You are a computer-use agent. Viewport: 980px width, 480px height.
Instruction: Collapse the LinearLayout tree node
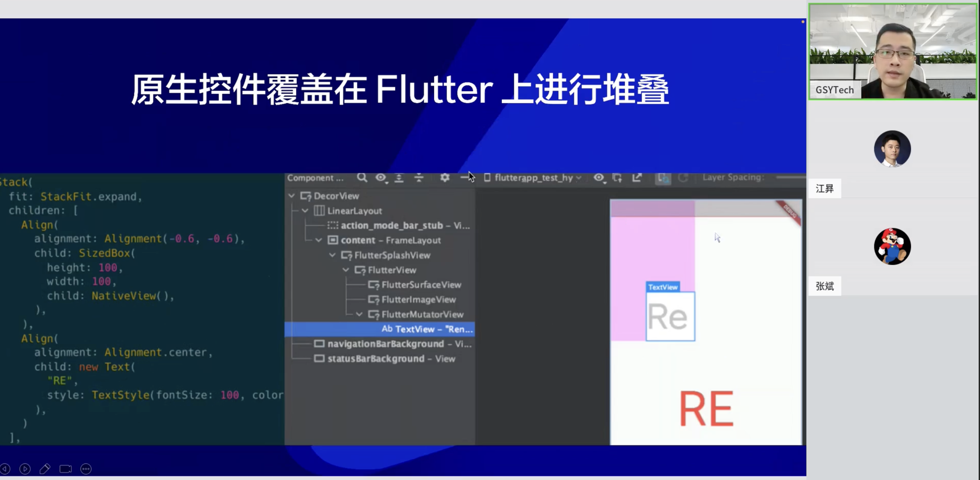pos(305,210)
